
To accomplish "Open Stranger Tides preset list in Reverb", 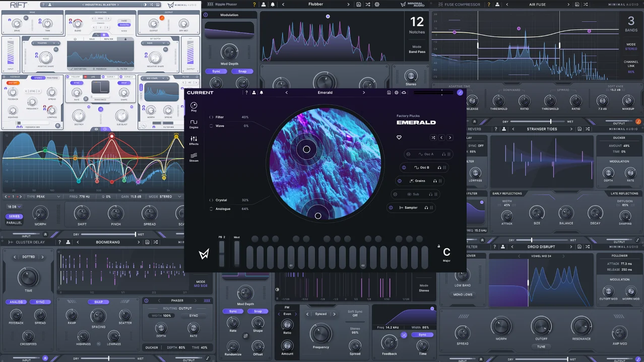I will 542,129.
